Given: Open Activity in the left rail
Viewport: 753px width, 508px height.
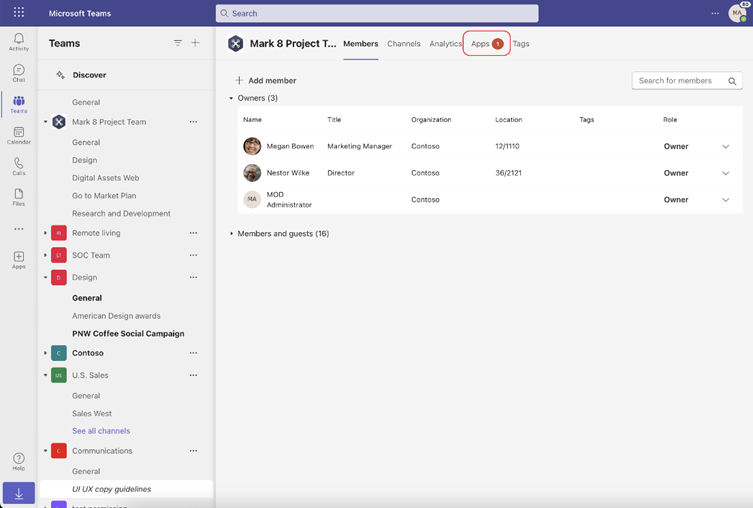Looking at the screenshot, I should (x=19, y=42).
